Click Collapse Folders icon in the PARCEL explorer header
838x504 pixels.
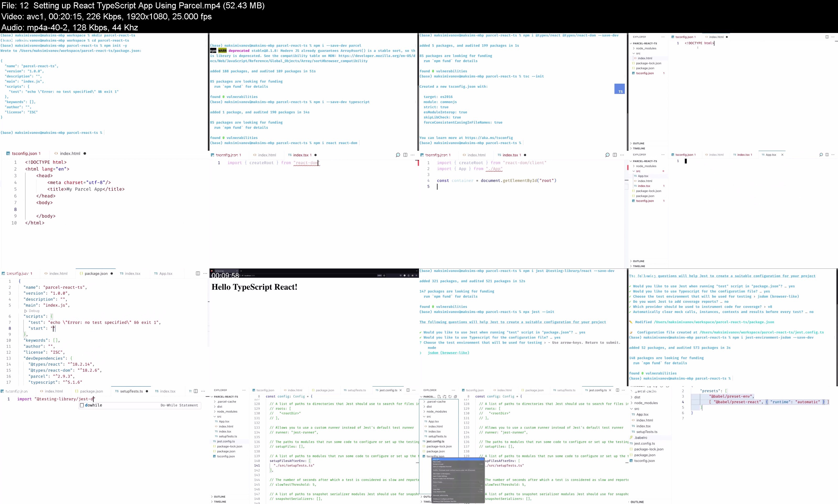pyautogui.click(x=455, y=396)
